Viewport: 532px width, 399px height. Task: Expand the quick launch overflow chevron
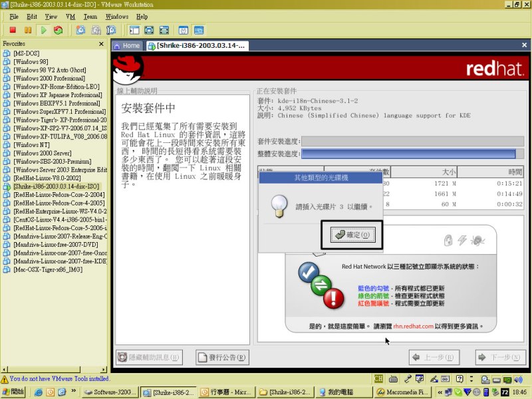pos(74,391)
